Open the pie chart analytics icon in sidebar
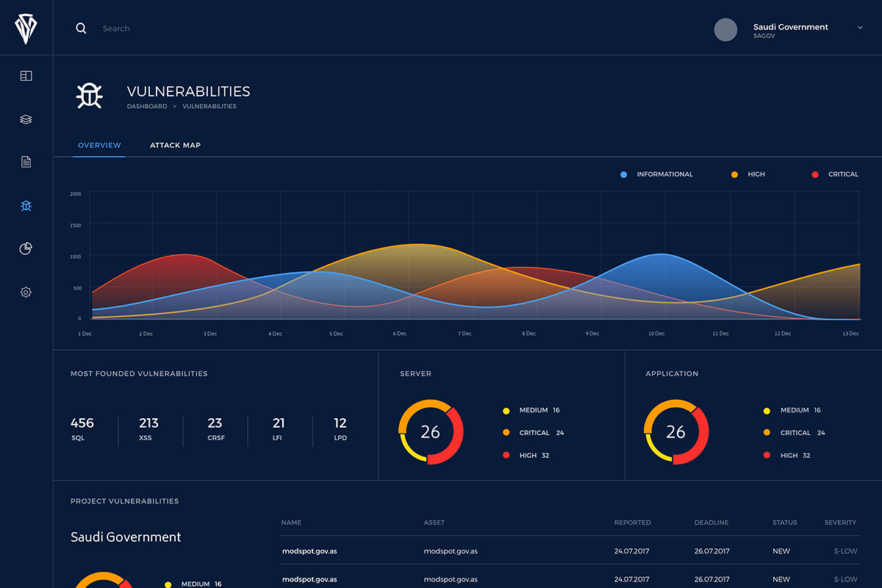 pyautogui.click(x=26, y=248)
